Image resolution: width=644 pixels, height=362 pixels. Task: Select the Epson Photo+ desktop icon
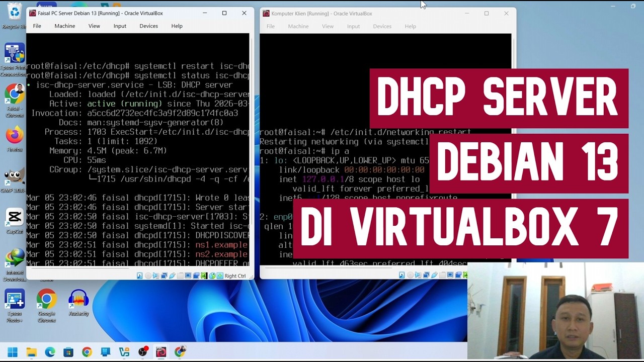(15, 306)
